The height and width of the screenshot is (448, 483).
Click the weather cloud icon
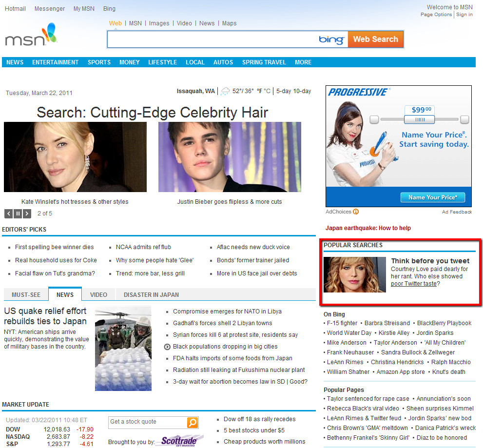[x=225, y=91]
